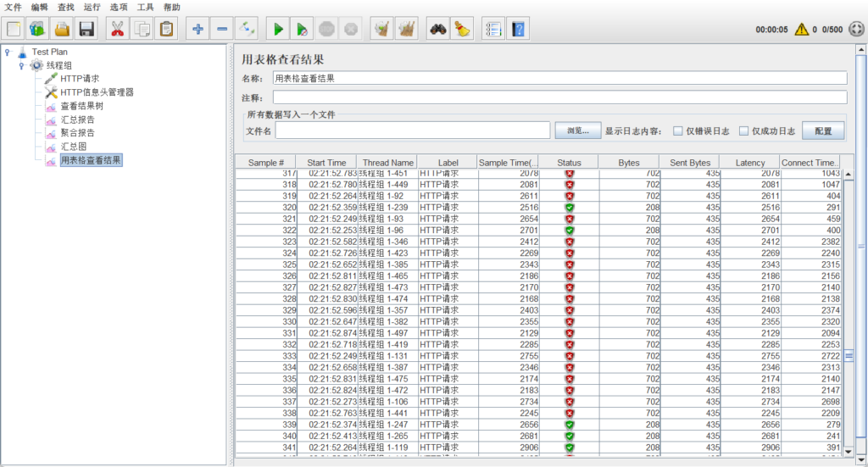Open the 查找 menu
The height and width of the screenshot is (467, 868).
point(66,7)
